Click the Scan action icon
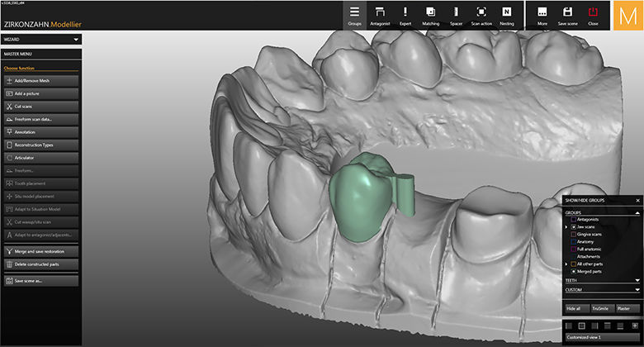 481,16
